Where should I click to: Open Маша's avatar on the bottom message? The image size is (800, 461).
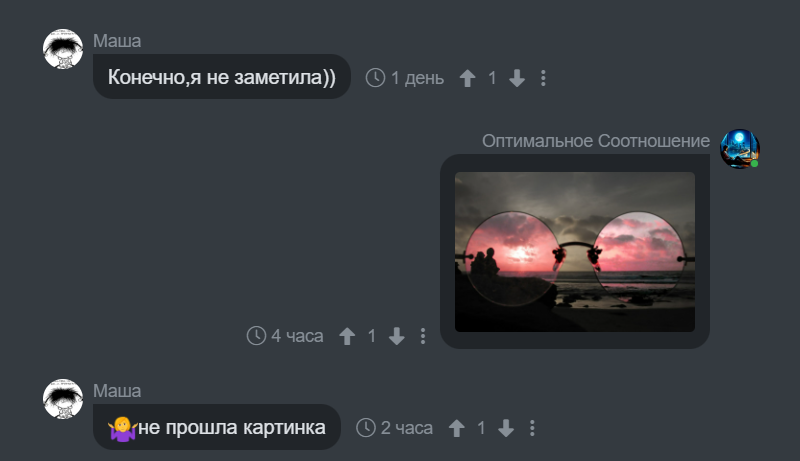pyautogui.click(x=63, y=399)
